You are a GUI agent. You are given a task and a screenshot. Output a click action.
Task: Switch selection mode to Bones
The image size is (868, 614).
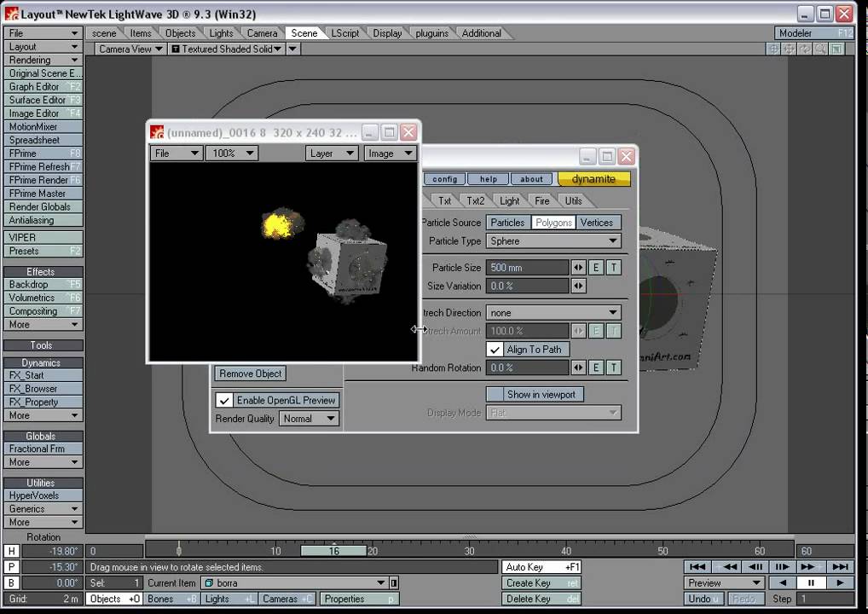172,599
